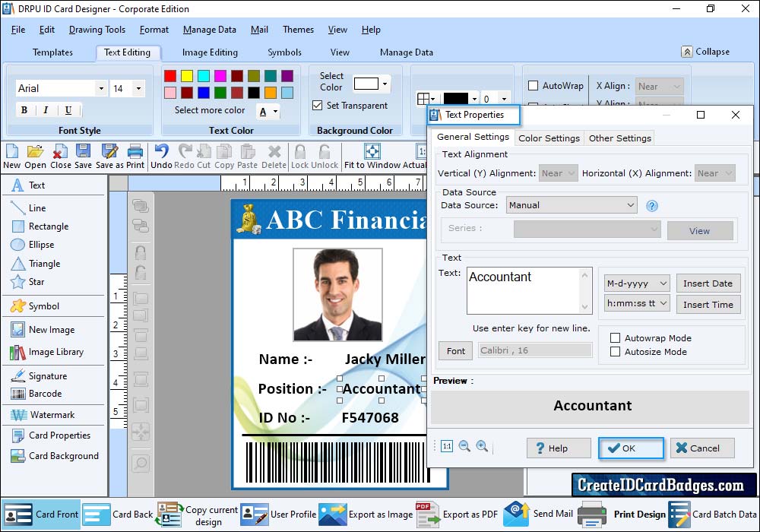Choose the Ellipse shape tool
This screenshot has height=532, width=760.
[x=33, y=245]
